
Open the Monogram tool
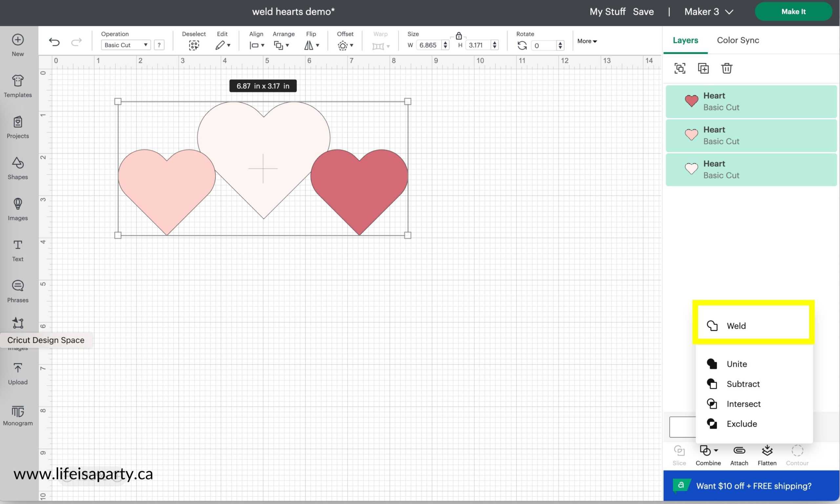tap(18, 415)
